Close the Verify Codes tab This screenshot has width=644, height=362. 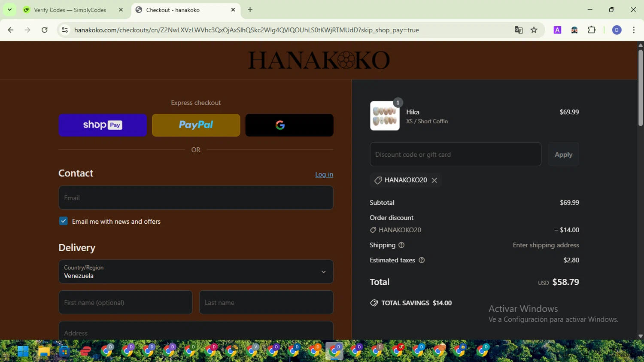pyautogui.click(x=121, y=10)
